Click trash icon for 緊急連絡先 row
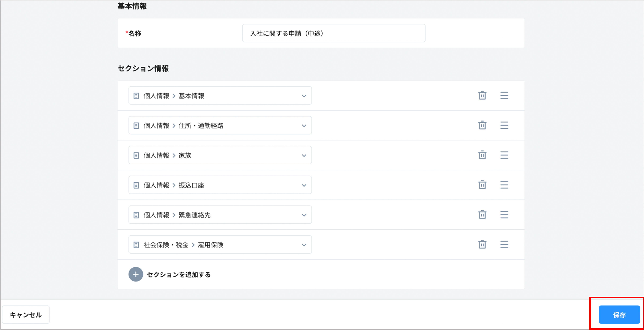The width and height of the screenshot is (644, 330). point(482,215)
